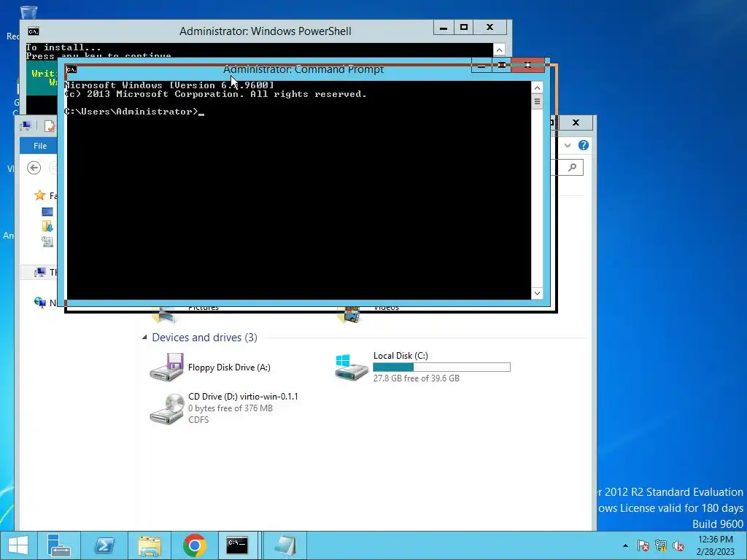This screenshot has width=747, height=560.
Task: Open the Notepad taskbar icon
Action: (285, 545)
